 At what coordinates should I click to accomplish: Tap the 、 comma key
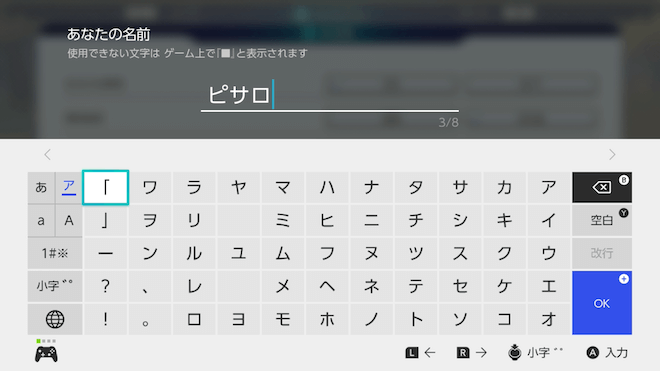click(x=150, y=286)
